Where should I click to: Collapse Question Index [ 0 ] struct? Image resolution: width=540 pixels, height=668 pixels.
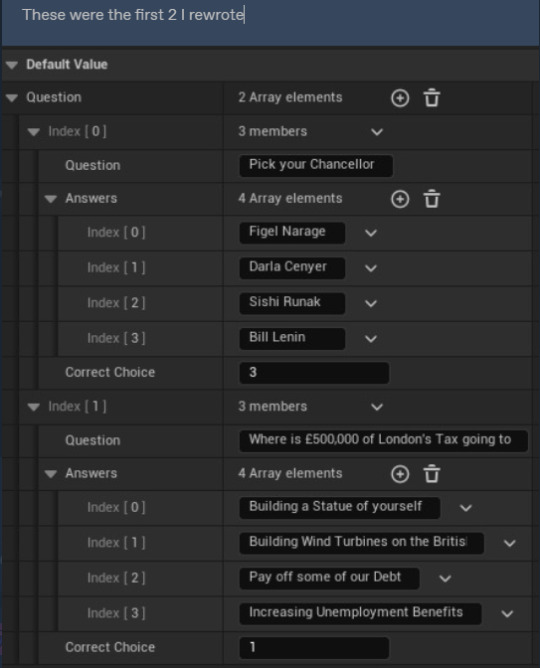click(34, 132)
